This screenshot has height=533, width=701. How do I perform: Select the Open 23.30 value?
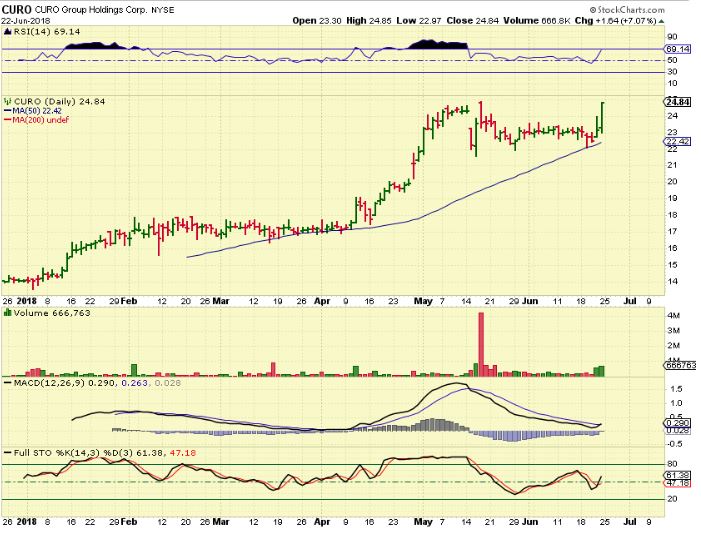pyautogui.click(x=317, y=21)
